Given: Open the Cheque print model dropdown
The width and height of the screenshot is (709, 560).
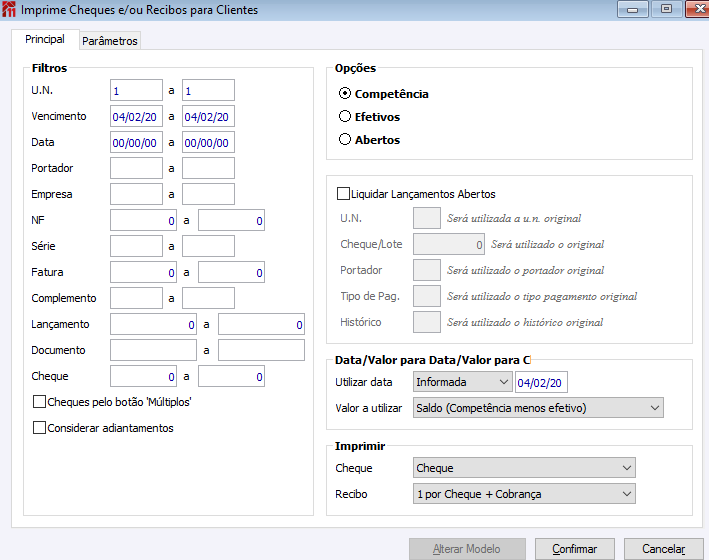Looking at the screenshot, I should 524,468.
